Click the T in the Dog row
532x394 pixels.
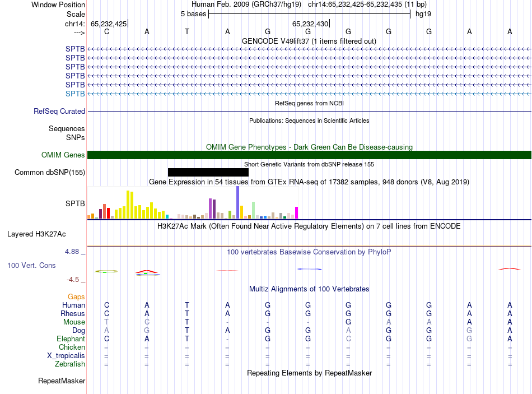pyautogui.click(x=187, y=331)
